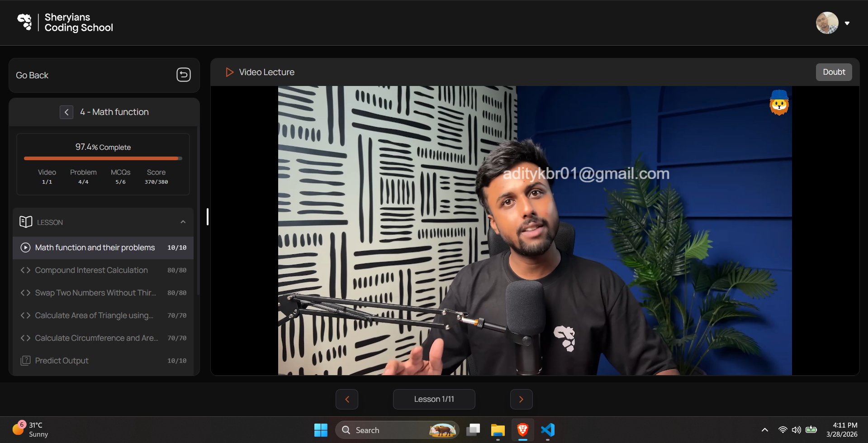The height and width of the screenshot is (443, 868).
Task: Click the play icon next to Video Lecture
Action: 229,72
